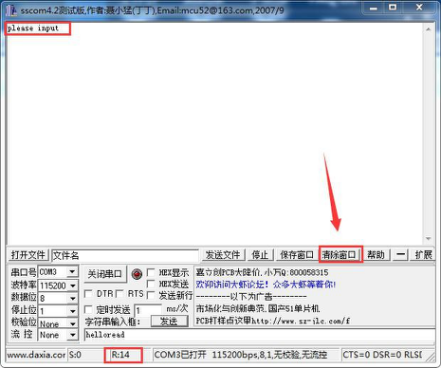The image size is (442, 369).
Task: Click the PCB打样 sz-jlc.com link text
Action: [x=273, y=321]
